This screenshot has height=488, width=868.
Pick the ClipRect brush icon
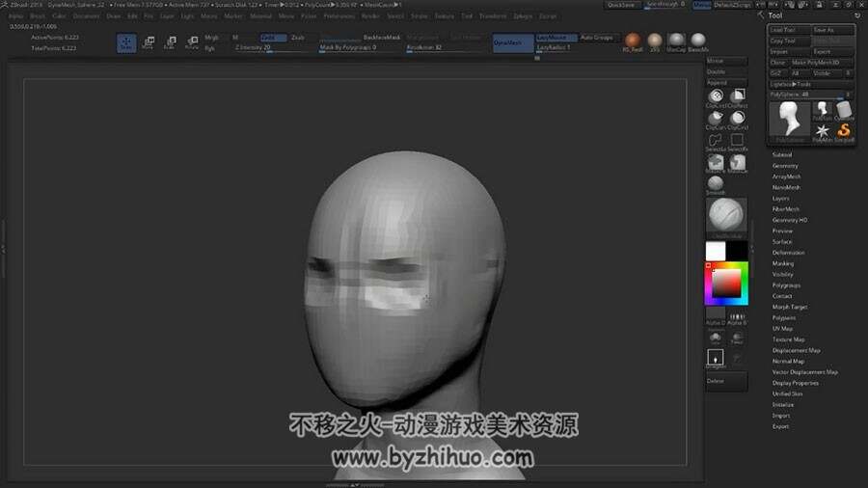pos(738,96)
